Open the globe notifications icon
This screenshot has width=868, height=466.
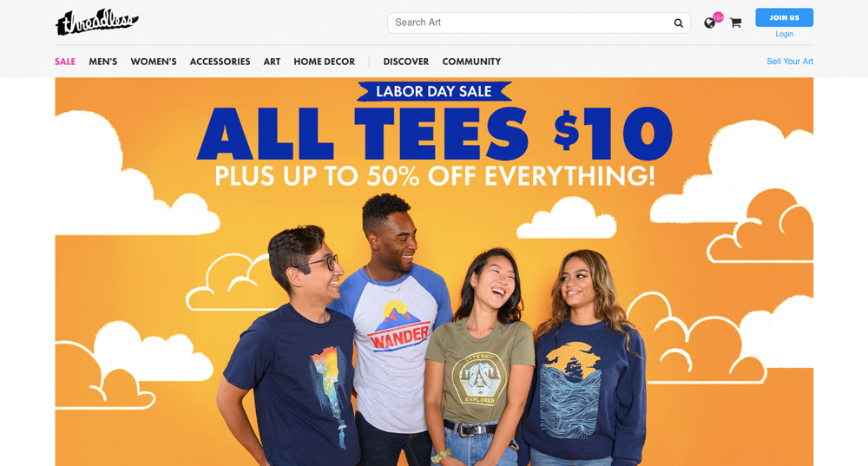(709, 23)
